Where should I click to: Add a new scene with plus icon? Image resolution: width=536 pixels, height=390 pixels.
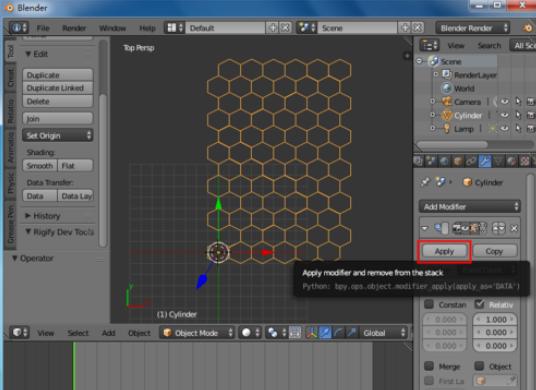(405, 28)
